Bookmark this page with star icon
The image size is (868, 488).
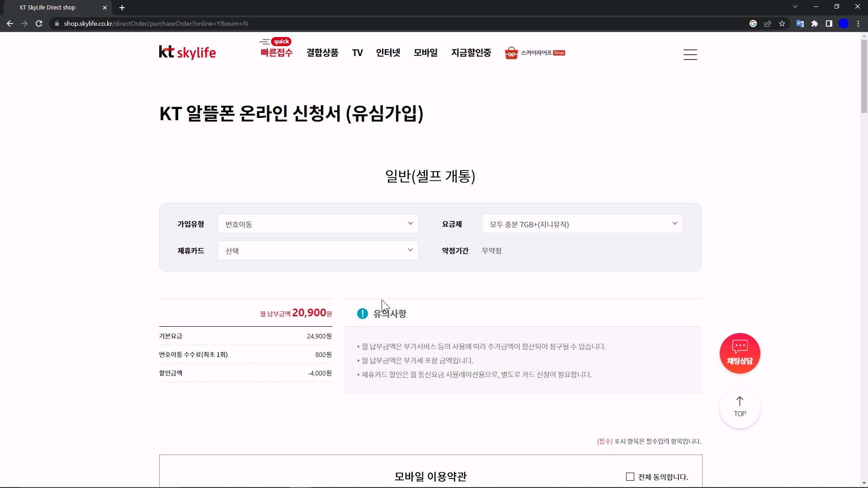point(782,23)
